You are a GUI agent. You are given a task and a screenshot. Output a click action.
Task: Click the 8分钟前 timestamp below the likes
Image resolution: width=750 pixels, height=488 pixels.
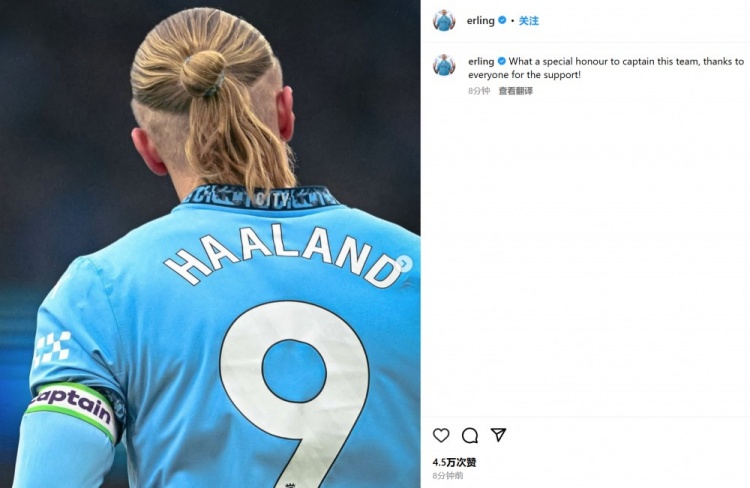[x=448, y=476]
